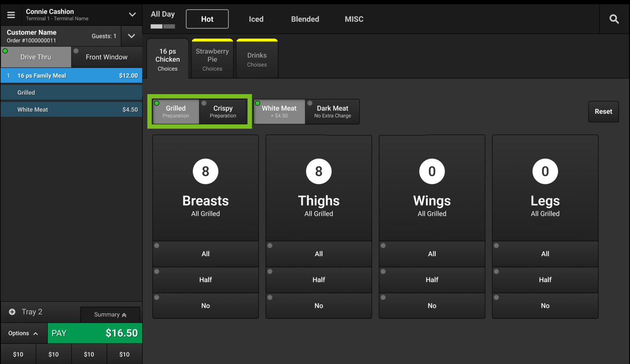Expand the customer order details chevron
The width and height of the screenshot is (630, 364).
pos(131,36)
